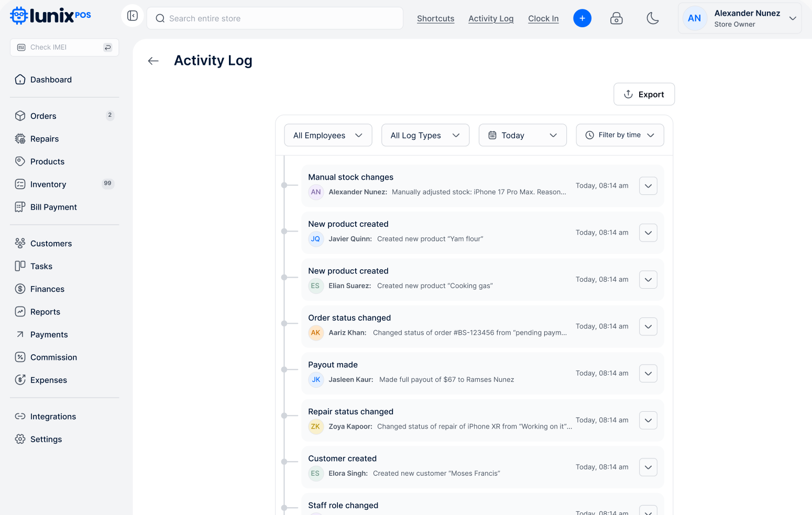Screen dimensions: 812x515
Task: Click the Search entire store field
Action: pyautogui.click(x=275, y=18)
